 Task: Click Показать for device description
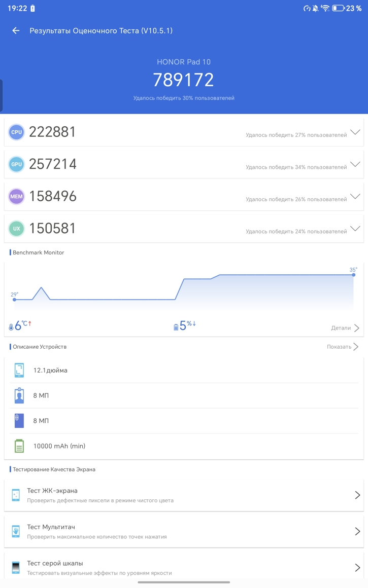coord(343,347)
